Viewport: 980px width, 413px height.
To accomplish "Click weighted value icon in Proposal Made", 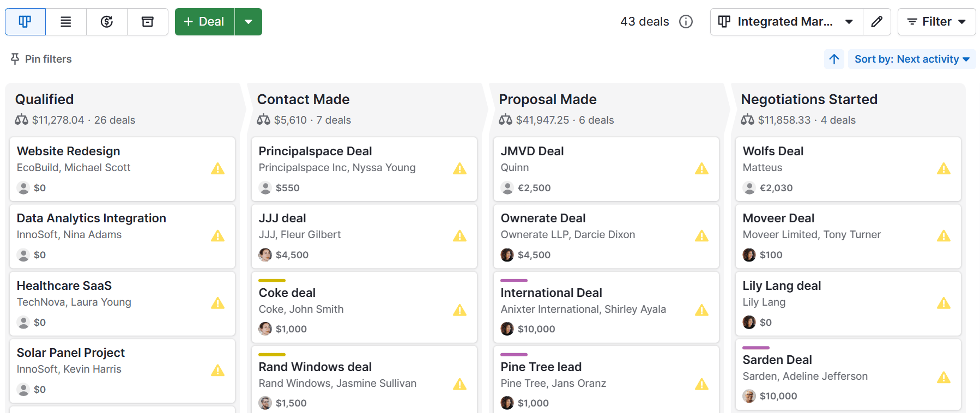I will click(506, 120).
